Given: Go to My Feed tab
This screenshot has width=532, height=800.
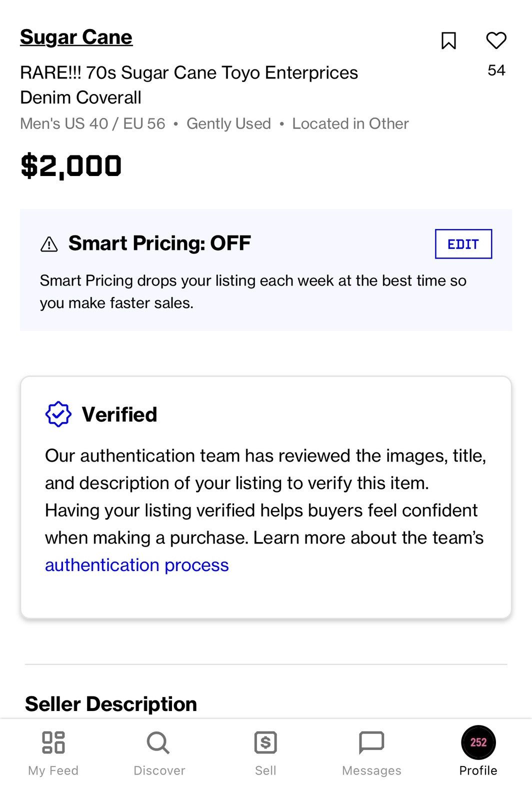Looking at the screenshot, I should (x=53, y=753).
